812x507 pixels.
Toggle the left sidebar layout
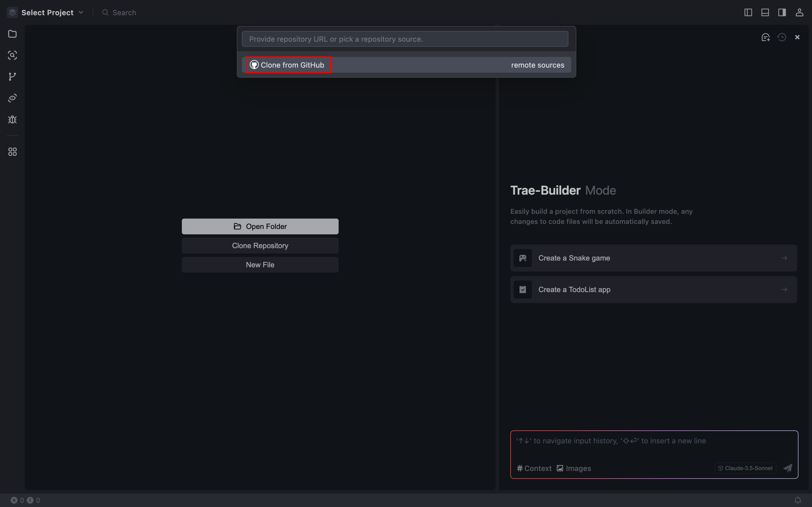748,12
